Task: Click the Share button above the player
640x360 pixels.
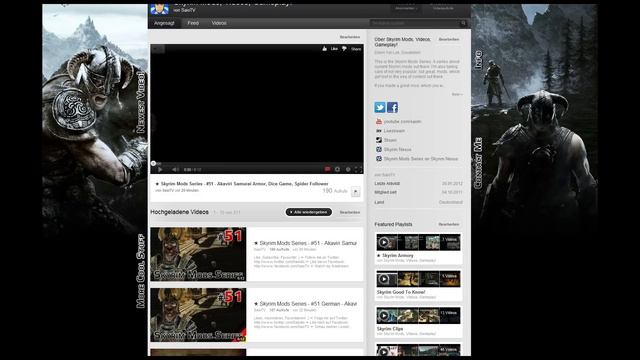Action: tap(356, 49)
